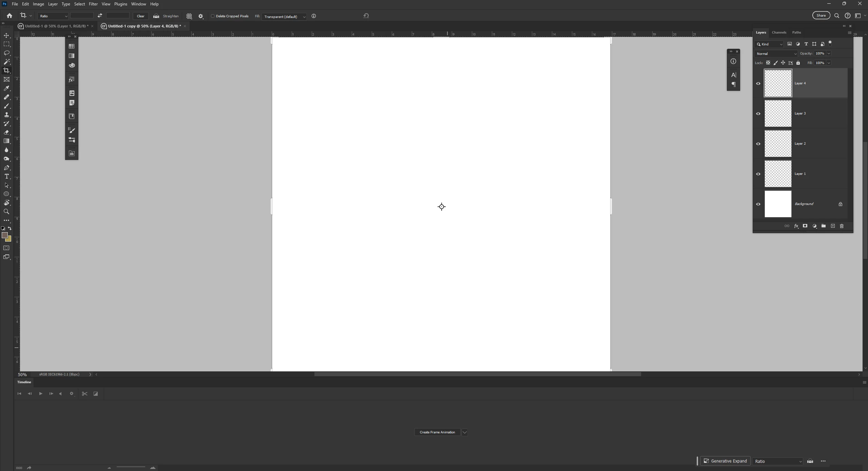Create a new layer with the icon

[x=833, y=226]
